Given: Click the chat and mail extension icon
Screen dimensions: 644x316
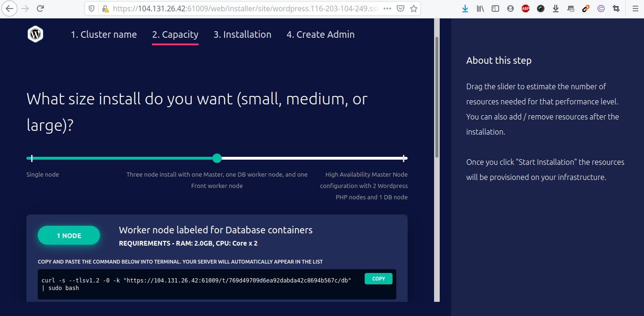Looking at the screenshot, I should point(571,9).
